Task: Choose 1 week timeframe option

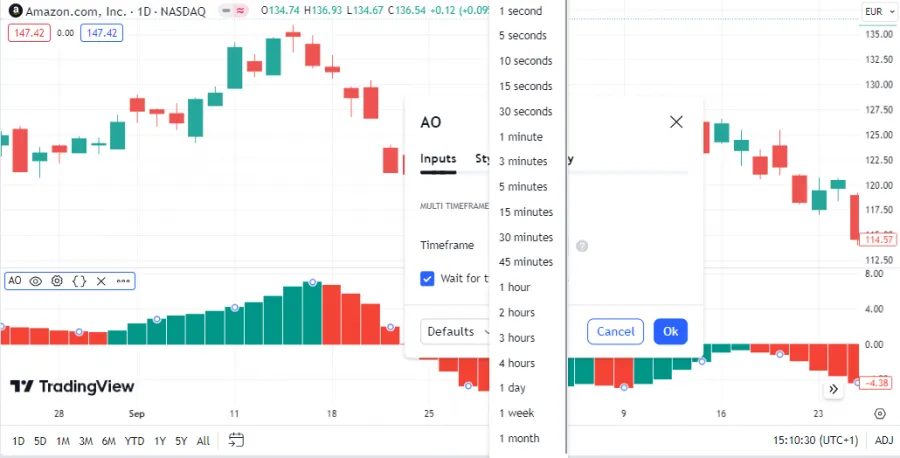Action: 516,413
